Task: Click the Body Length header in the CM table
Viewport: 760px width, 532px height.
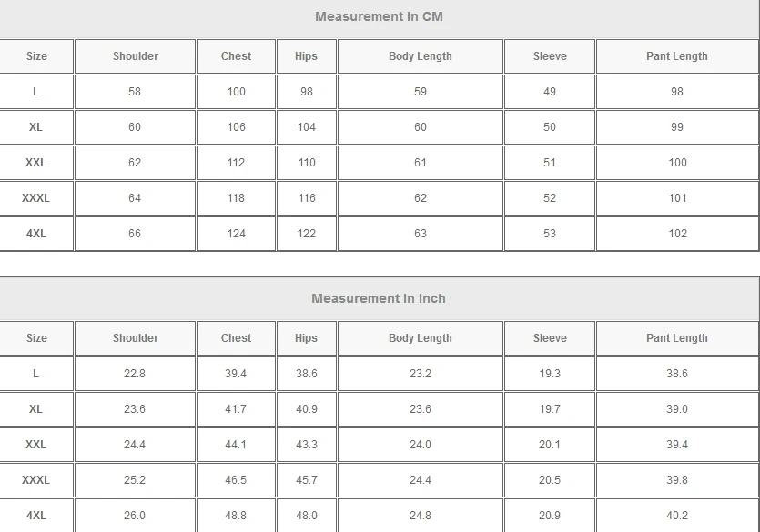Action: click(x=420, y=56)
